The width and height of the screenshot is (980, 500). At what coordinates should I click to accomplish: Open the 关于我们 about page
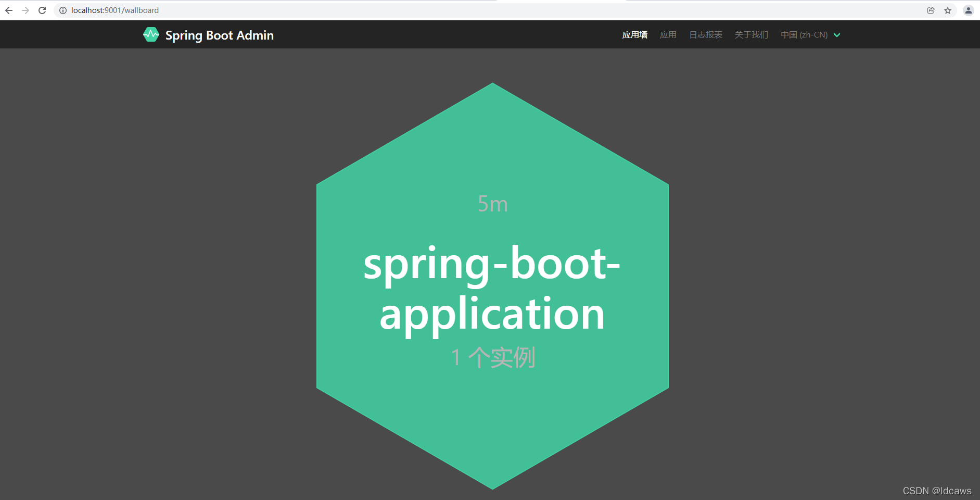pos(752,35)
